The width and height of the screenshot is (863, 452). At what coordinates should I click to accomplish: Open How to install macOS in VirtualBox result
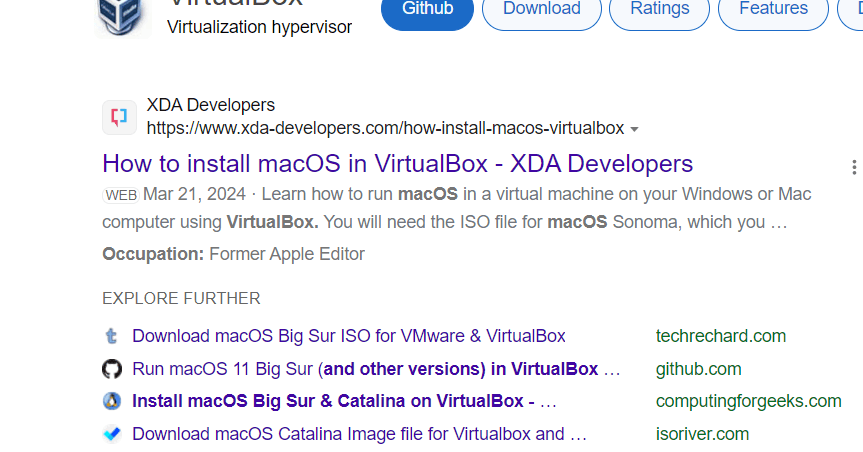click(x=397, y=164)
